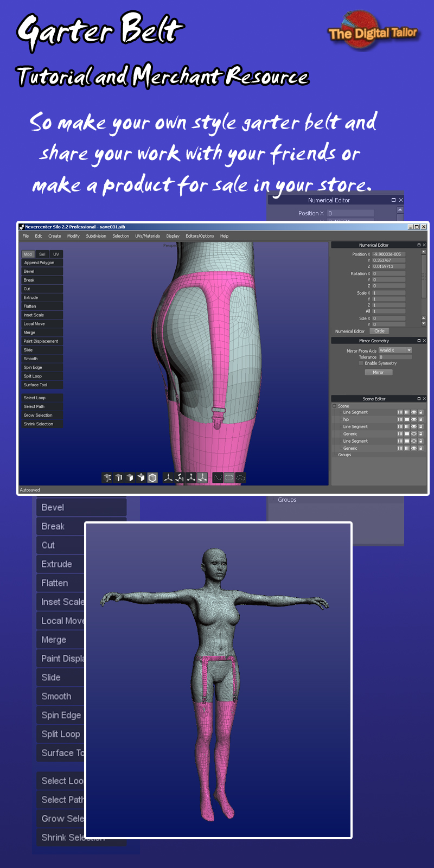Maximize the Mirror Geometry panel
Screen dimensions: 434x868
419,341
